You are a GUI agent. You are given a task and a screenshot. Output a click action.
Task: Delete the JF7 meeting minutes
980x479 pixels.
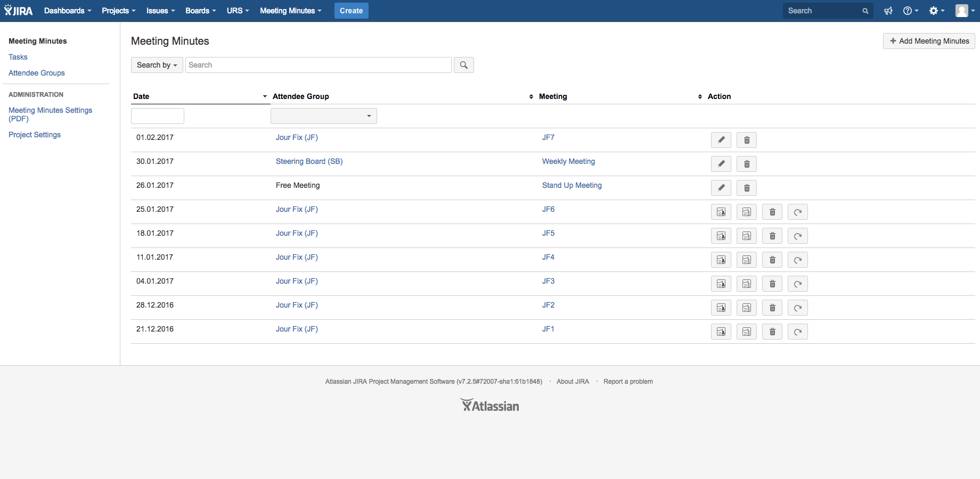click(x=747, y=140)
